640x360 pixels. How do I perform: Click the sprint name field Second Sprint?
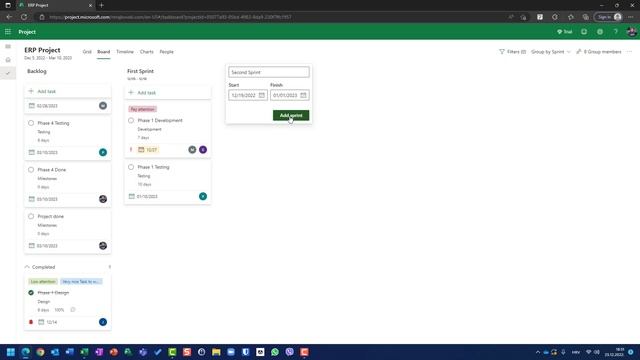tap(269, 72)
